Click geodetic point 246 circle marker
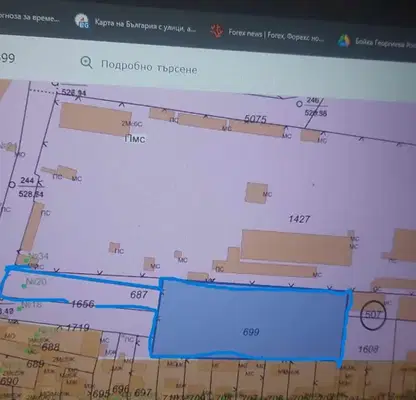Screen dimensions: 416x400 (299, 104)
